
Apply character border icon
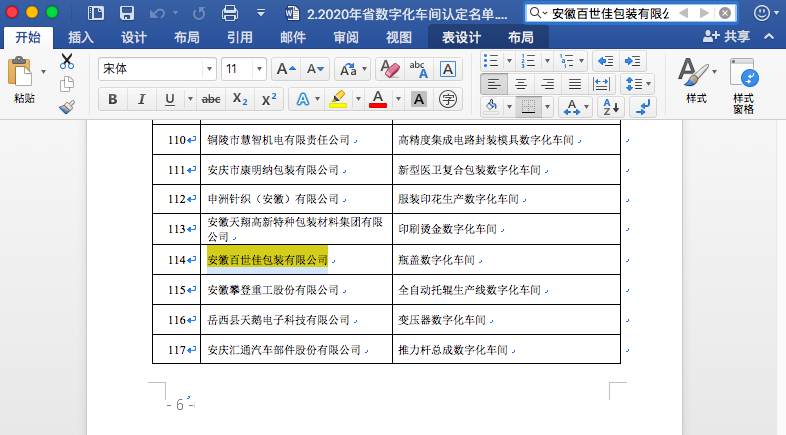click(448, 69)
